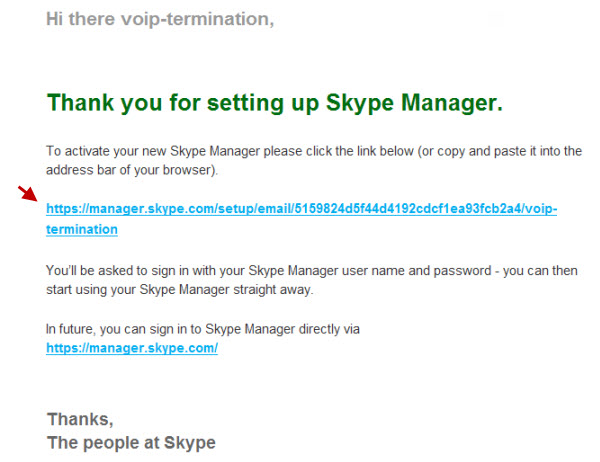Click the "You'll be asked to sign in" sentence
This screenshot has height=462, width=600.
click(311, 271)
